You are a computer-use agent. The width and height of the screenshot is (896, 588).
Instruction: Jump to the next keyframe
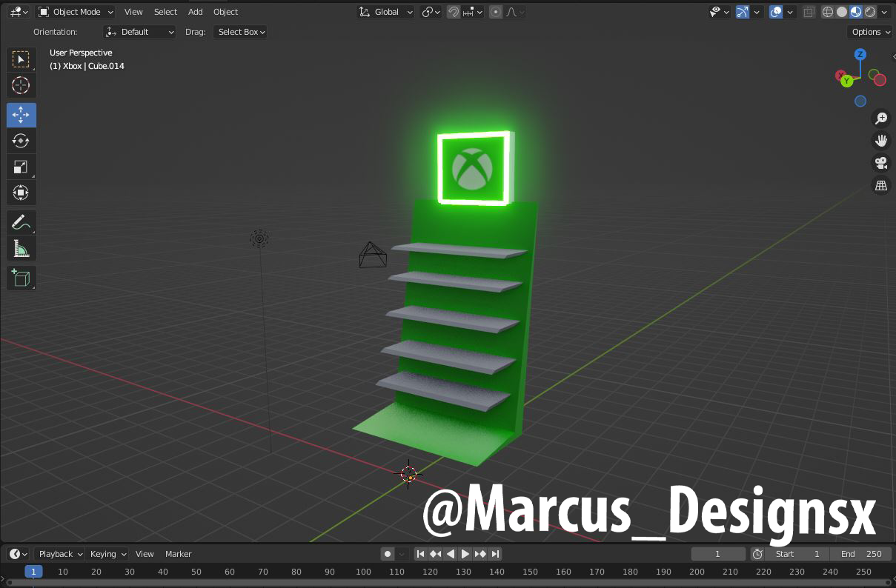[x=480, y=554]
